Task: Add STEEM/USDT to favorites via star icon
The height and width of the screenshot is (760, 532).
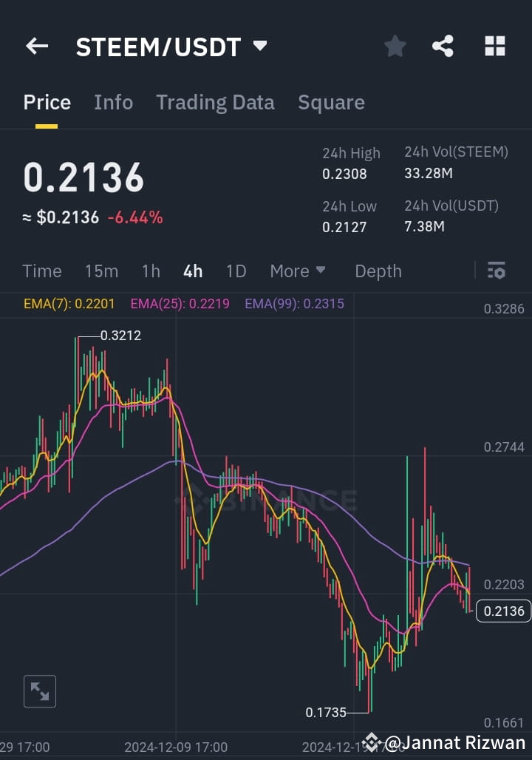Action: (395, 46)
